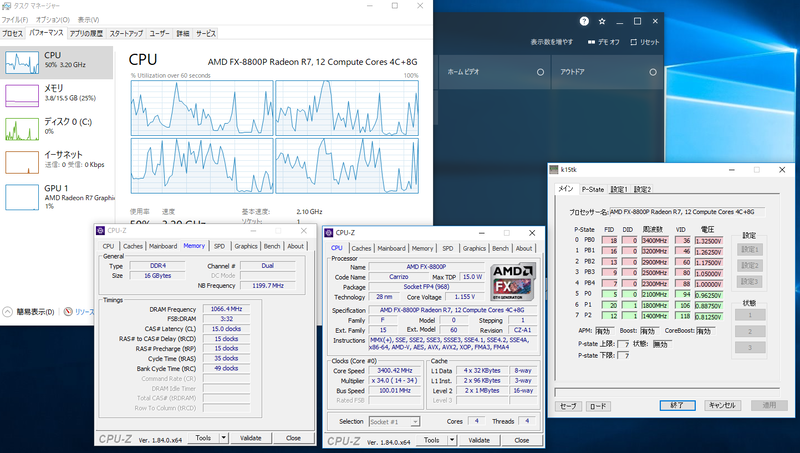Click the Core Speed value 3400.42 MHz
Screen dimensions: 800x453
(394, 371)
